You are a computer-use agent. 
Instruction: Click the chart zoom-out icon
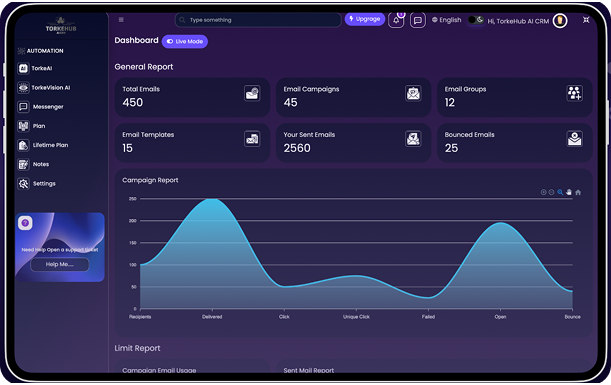click(551, 192)
